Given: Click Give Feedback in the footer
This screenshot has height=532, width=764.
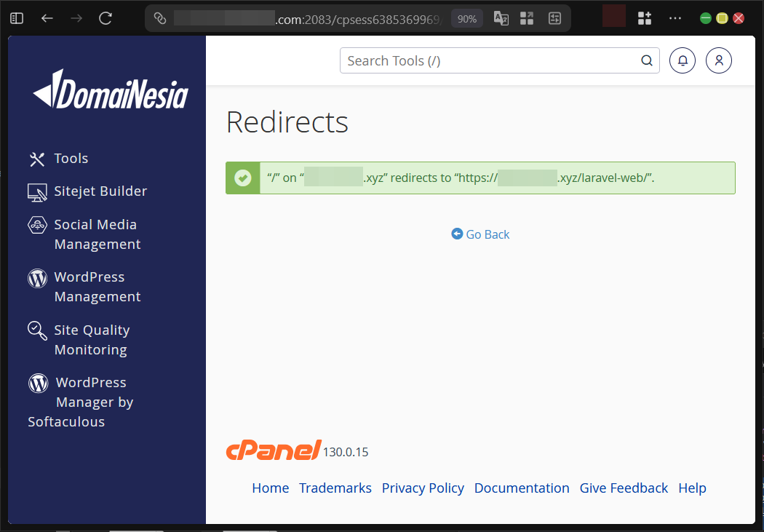Looking at the screenshot, I should click(x=624, y=488).
